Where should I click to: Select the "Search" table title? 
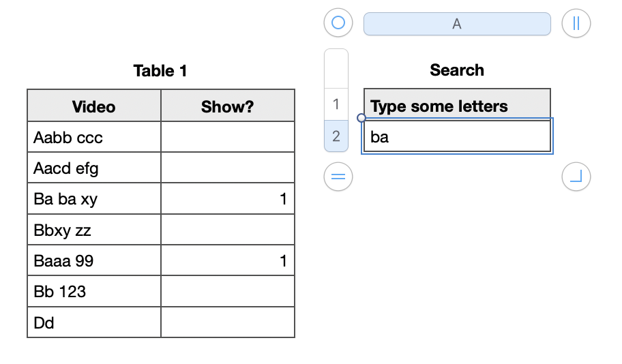pos(457,70)
